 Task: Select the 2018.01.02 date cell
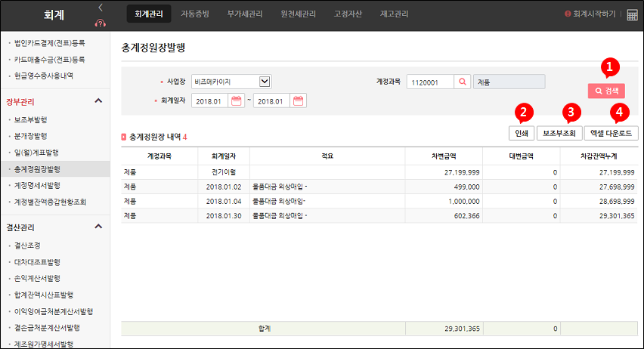click(224, 187)
